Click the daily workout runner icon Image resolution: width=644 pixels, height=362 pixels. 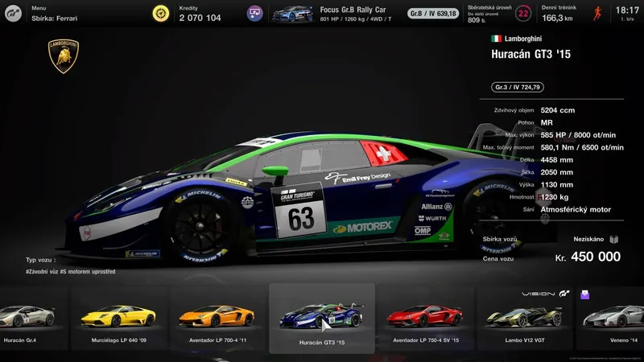point(597,14)
